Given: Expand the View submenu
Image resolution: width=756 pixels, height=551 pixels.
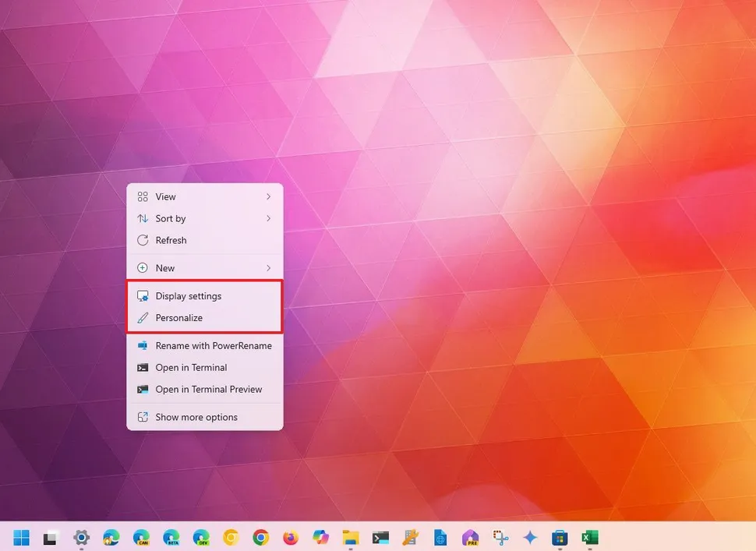Looking at the screenshot, I should pos(204,196).
